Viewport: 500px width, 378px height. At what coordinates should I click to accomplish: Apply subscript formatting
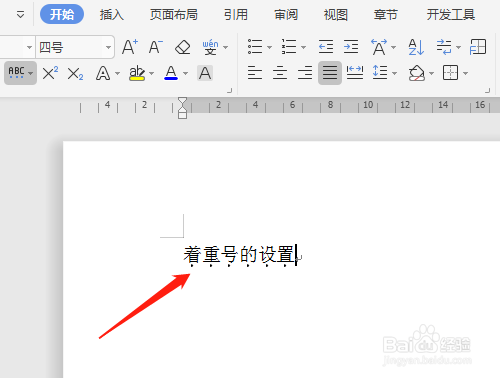coord(75,73)
